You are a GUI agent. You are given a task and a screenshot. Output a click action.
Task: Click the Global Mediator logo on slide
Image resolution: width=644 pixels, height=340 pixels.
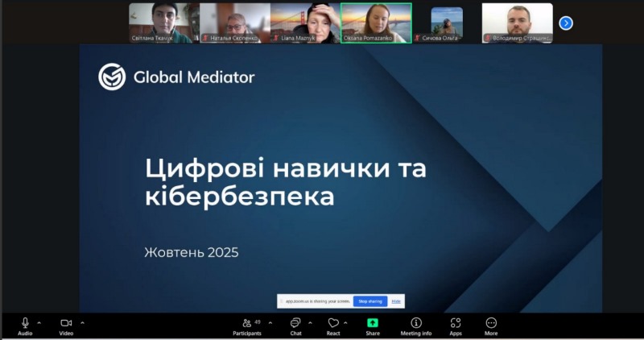pyautogui.click(x=112, y=77)
